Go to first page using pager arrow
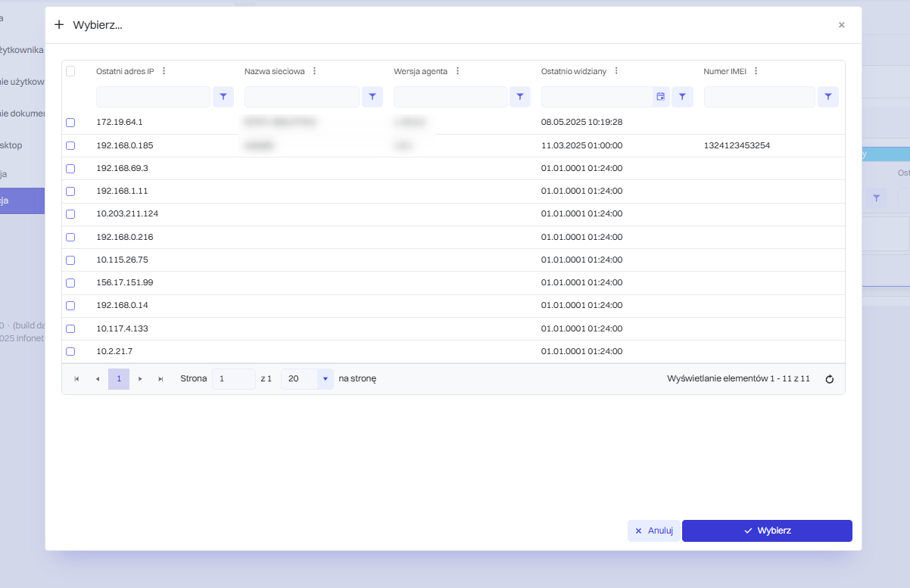The width and height of the screenshot is (910, 588). (76, 379)
